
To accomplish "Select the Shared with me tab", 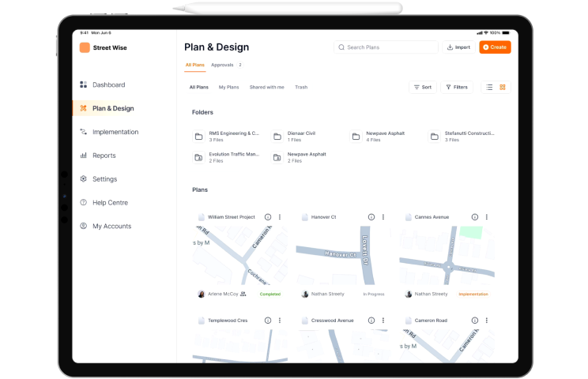I will coord(266,87).
